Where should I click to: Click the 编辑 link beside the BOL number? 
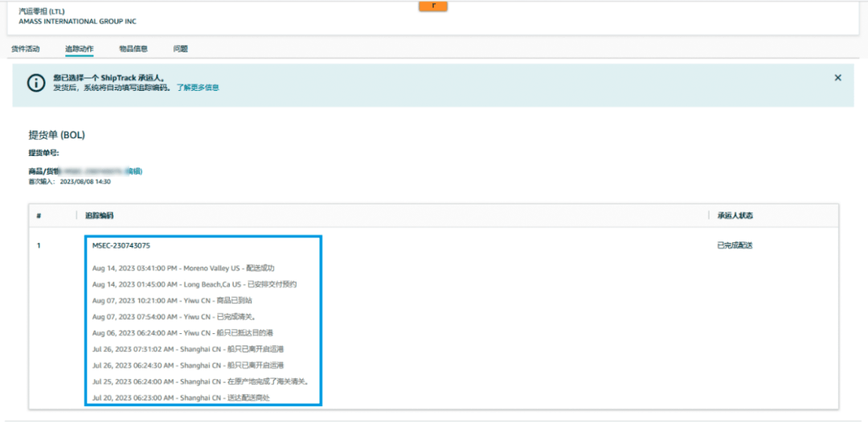(134, 171)
